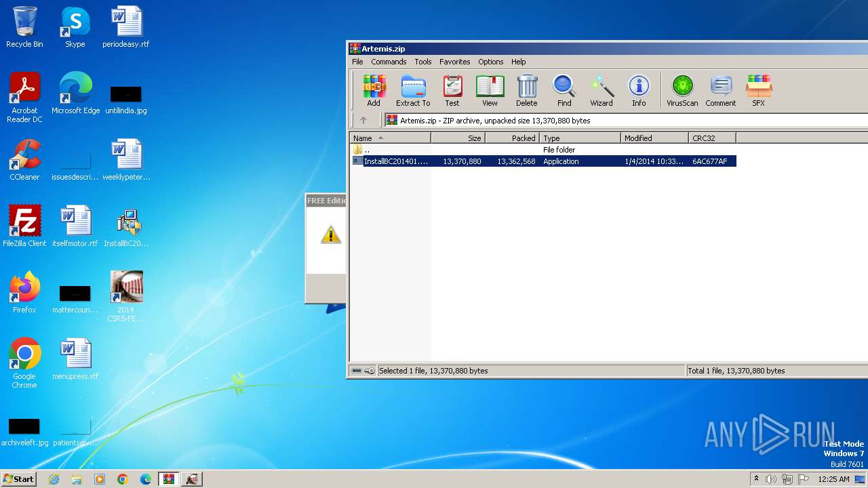Click the Delete toolbar icon
Image resolution: width=868 pixels, height=488 pixels.
click(526, 90)
